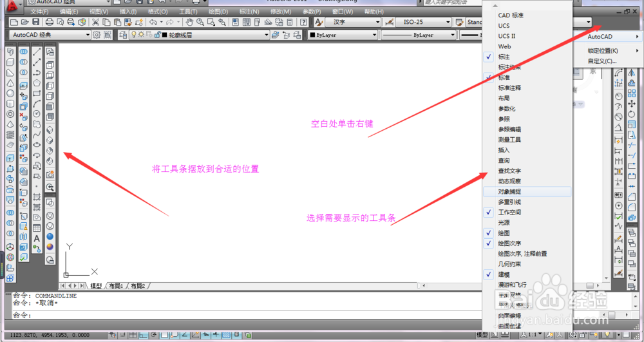Open the 文件(F) menu

pyautogui.click(x=39, y=12)
